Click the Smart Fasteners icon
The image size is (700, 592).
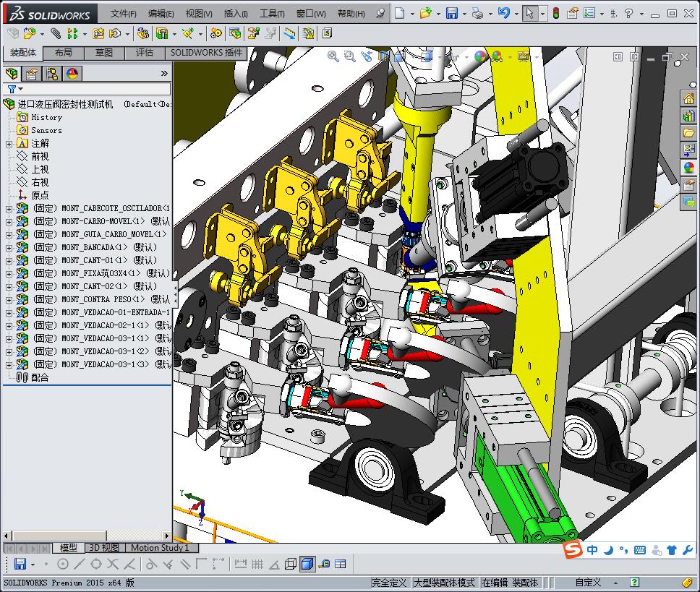[x=98, y=33]
